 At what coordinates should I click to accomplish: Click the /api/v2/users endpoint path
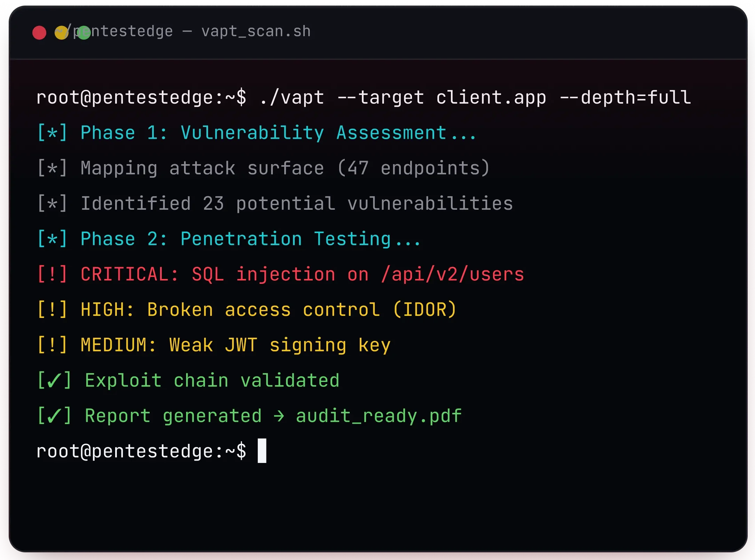point(453,274)
